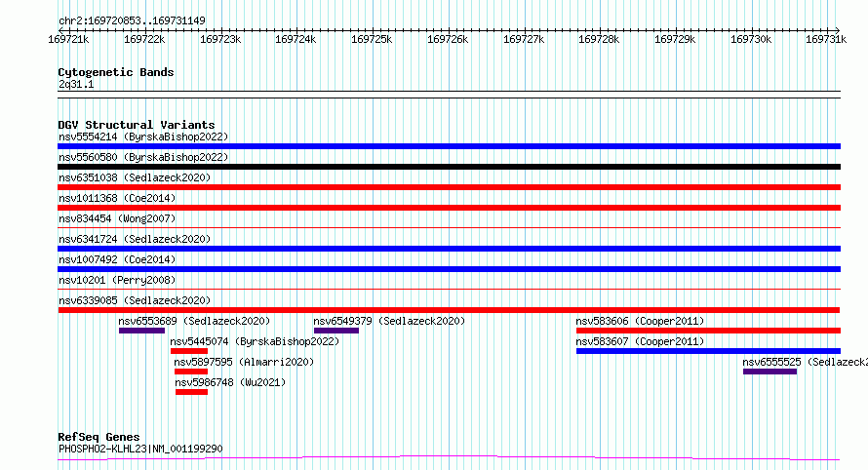
Task: Click the 169724k ruler position
Action: tap(296, 39)
